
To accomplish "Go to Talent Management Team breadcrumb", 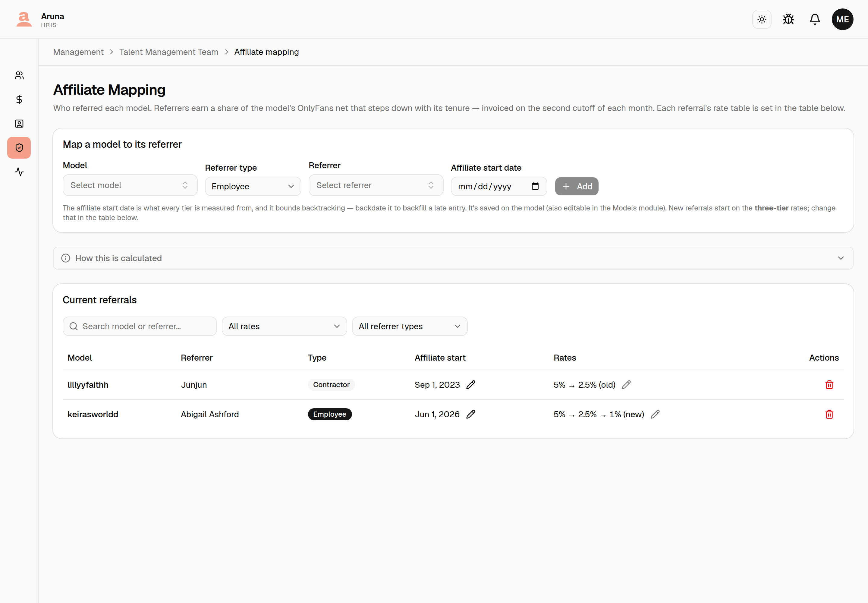I will click(169, 52).
